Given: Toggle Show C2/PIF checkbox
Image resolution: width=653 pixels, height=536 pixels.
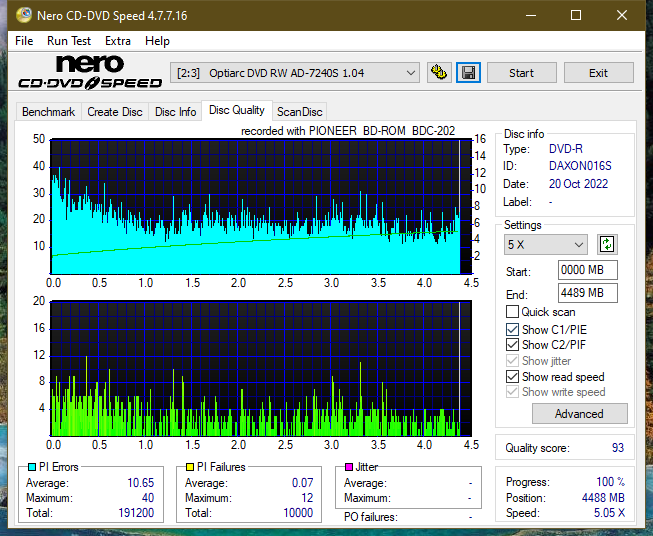Looking at the screenshot, I should (512, 344).
